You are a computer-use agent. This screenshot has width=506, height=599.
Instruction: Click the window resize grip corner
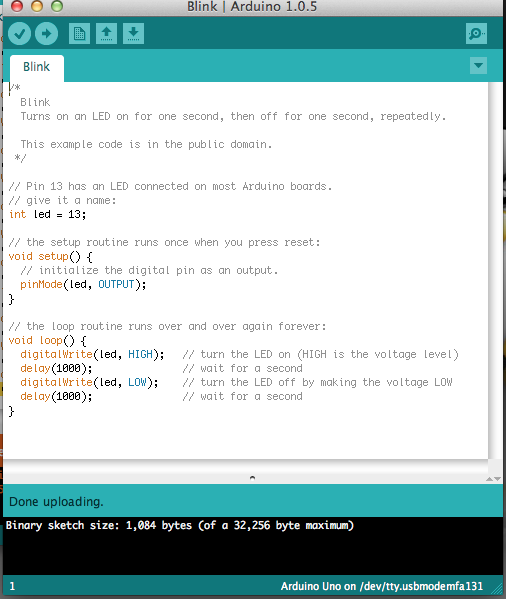tap(498, 589)
